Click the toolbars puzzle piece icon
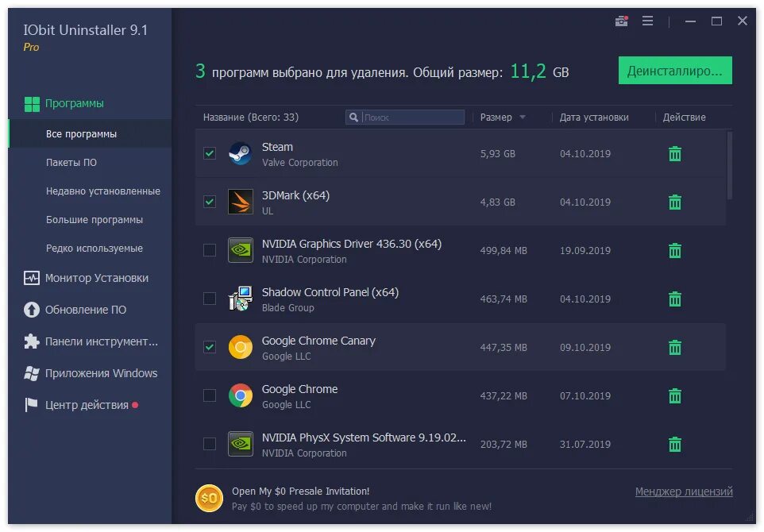Image resolution: width=764 pixels, height=532 pixels. 32,341
